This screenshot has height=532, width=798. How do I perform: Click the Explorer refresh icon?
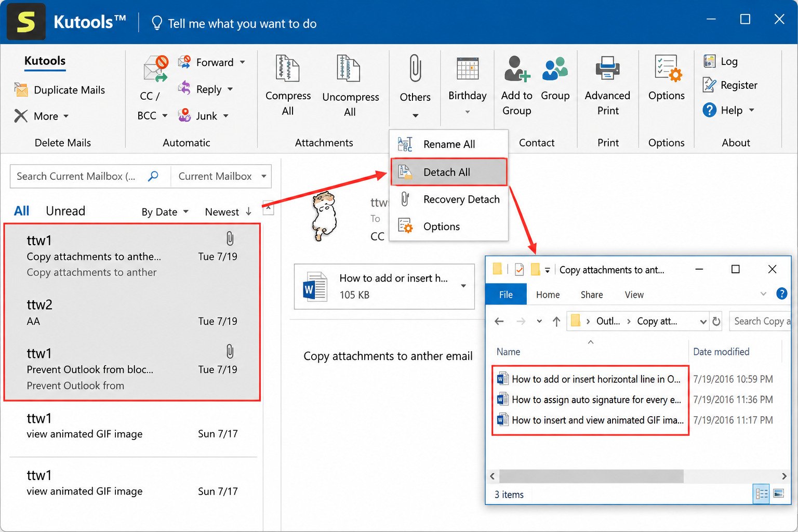[x=716, y=322]
